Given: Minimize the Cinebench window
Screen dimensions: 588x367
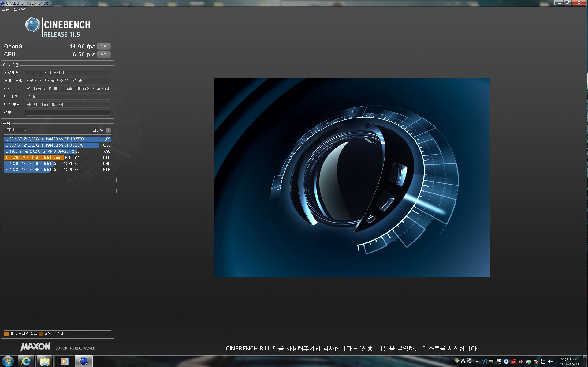Looking at the screenshot, I should pyautogui.click(x=559, y=3).
